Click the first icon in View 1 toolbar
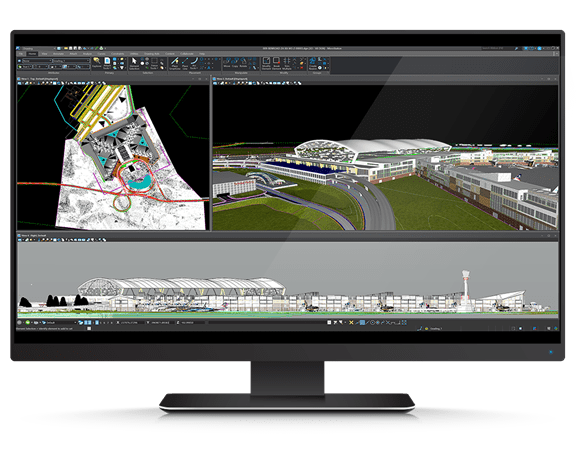 (x=19, y=83)
